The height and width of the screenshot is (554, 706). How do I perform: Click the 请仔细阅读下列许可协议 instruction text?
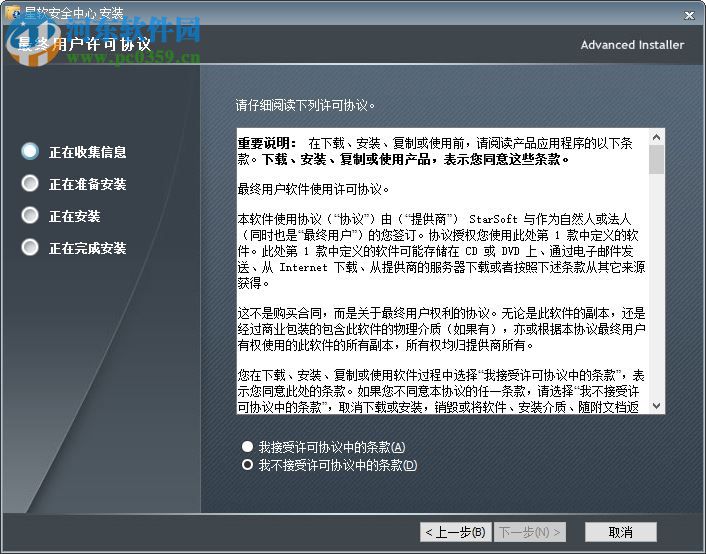point(305,105)
